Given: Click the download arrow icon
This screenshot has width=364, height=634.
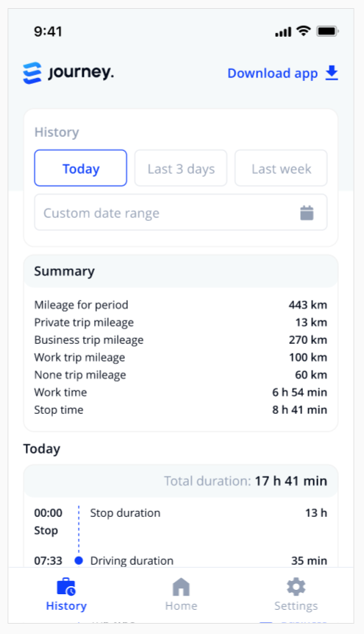Looking at the screenshot, I should (332, 73).
